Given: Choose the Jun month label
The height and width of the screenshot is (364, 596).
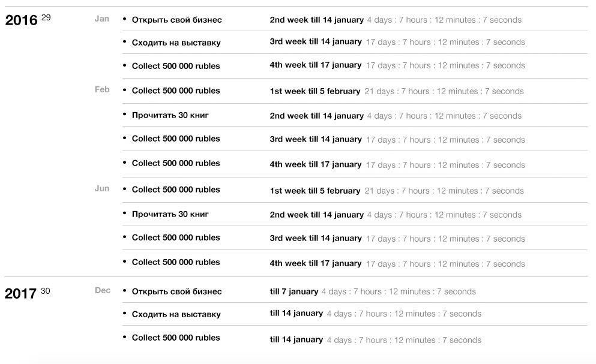Looking at the screenshot, I should (102, 188).
